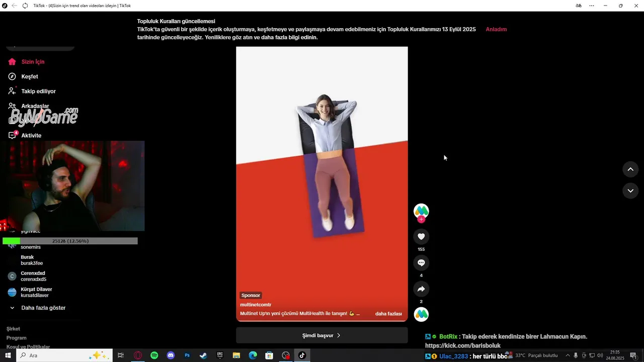Expand the Şirket footer section

(14, 329)
